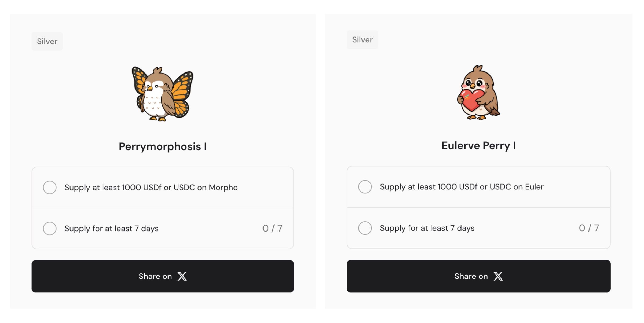The image size is (644, 323).
Task: Click Supply for at least 7 days on Morpho card
Action: 111,229
